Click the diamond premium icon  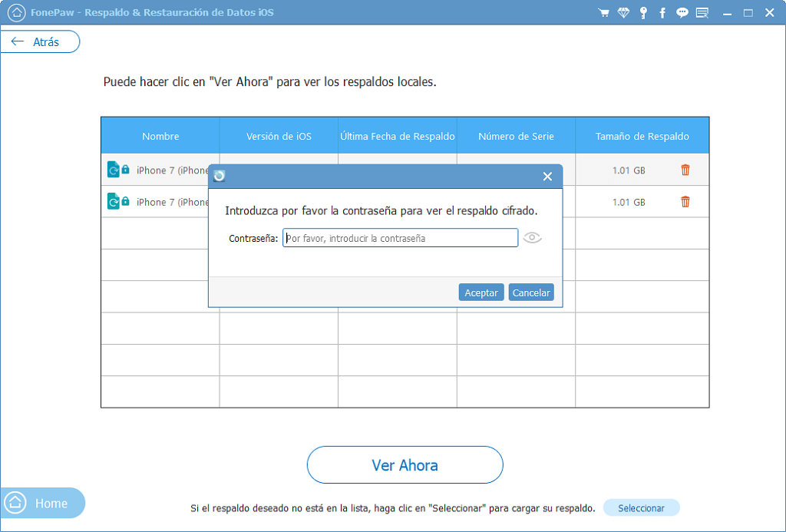point(623,13)
